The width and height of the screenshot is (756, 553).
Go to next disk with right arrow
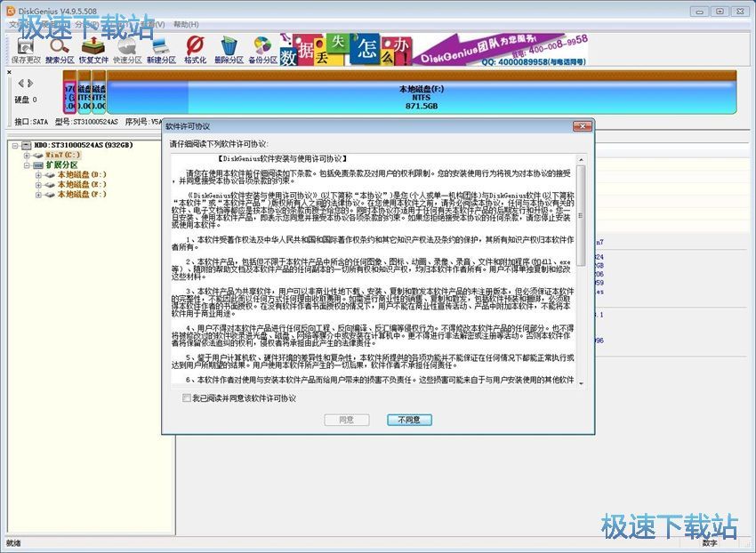click(x=30, y=83)
